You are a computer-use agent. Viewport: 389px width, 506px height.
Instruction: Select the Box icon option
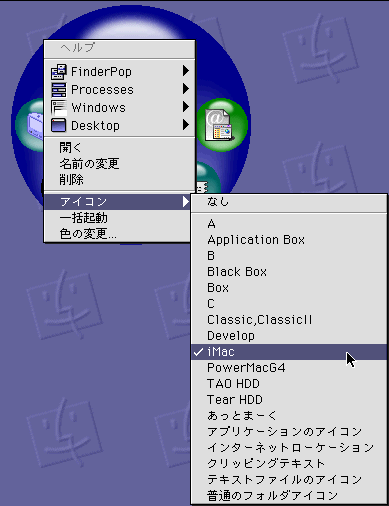(x=289, y=288)
